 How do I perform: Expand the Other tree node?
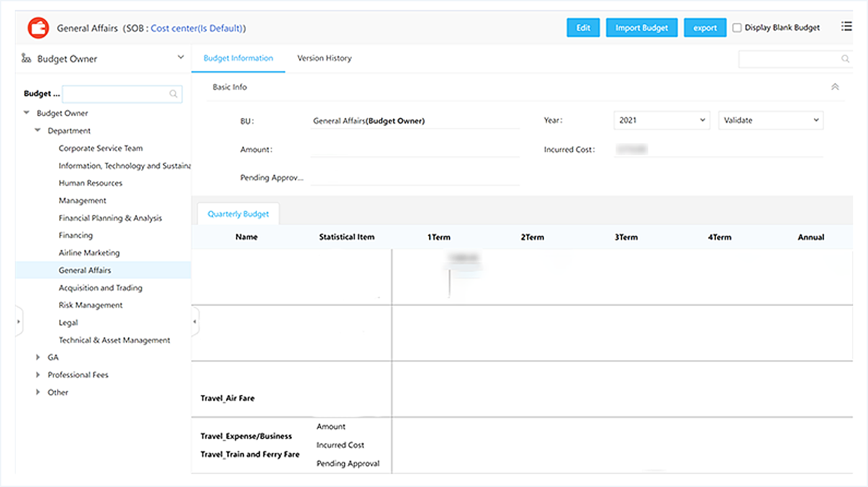(x=38, y=392)
